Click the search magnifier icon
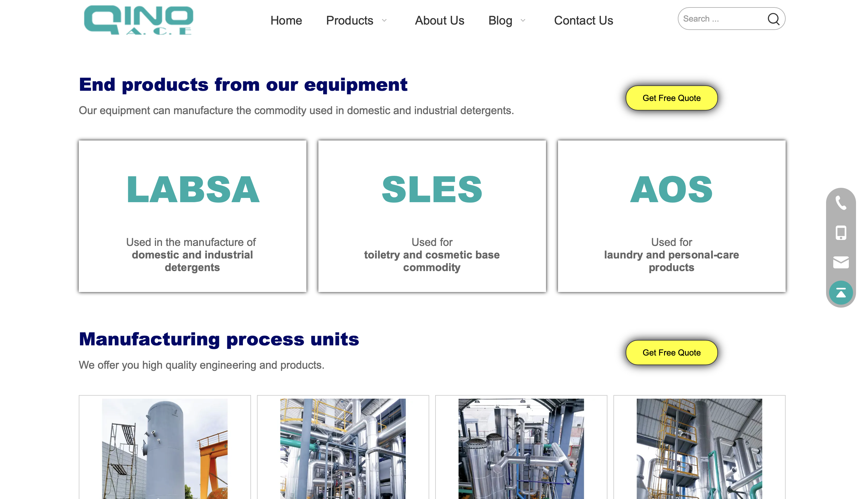The image size is (868, 499). click(x=773, y=19)
